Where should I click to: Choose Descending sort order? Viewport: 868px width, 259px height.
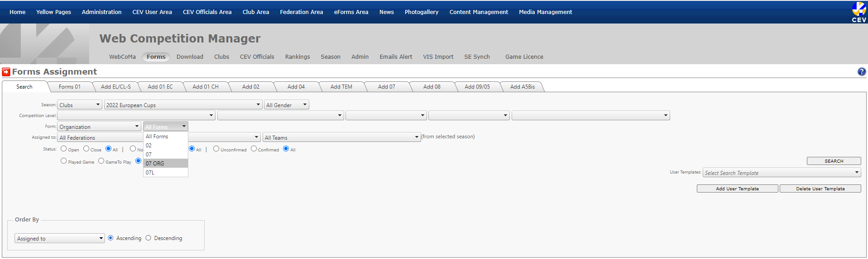pyautogui.click(x=148, y=238)
